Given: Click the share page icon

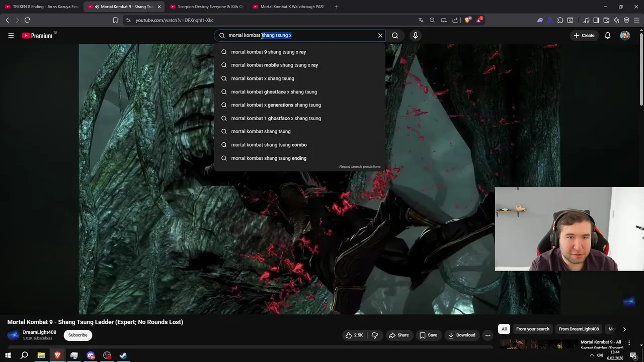Looking at the screenshot, I should 455,20.
